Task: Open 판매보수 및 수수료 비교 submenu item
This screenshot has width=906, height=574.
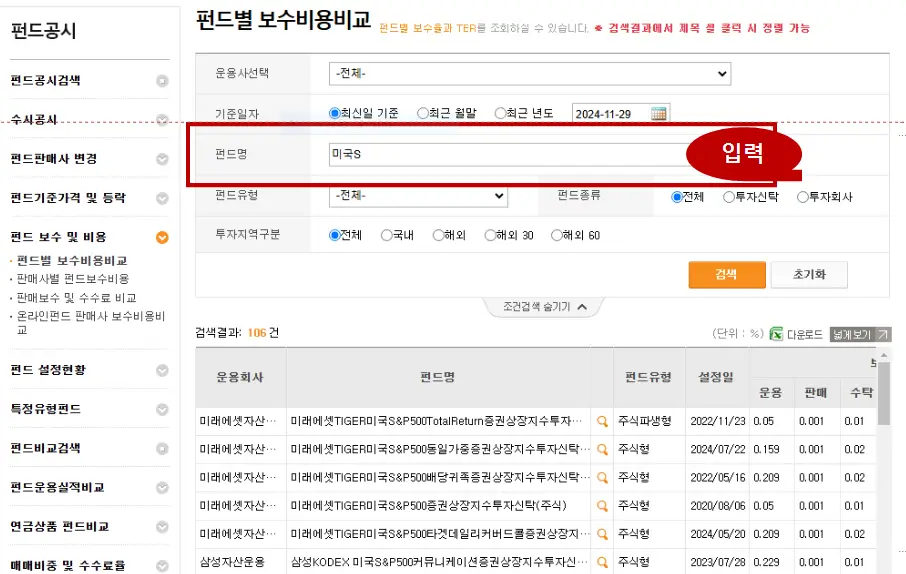Action: tap(76, 298)
